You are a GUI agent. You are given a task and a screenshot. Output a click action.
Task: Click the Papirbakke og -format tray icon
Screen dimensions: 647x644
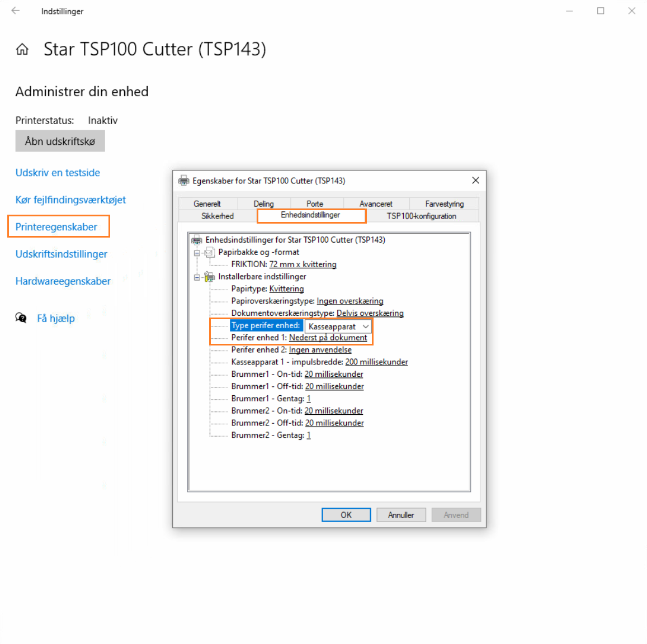click(210, 252)
